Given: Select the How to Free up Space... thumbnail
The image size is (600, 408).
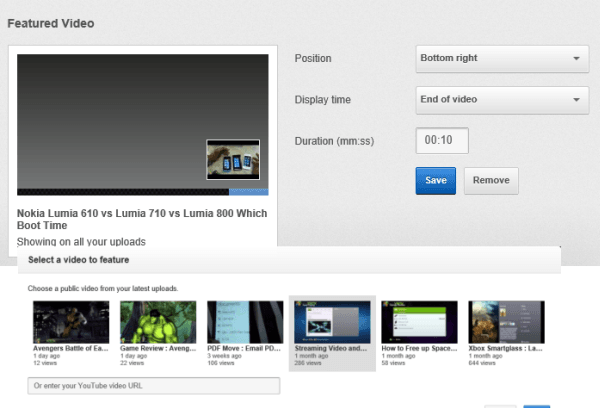Looking at the screenshot, I should click(419, 322).
